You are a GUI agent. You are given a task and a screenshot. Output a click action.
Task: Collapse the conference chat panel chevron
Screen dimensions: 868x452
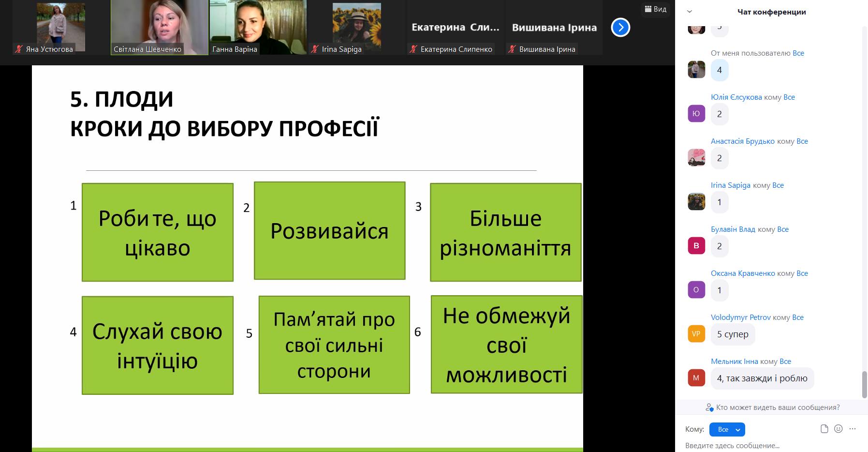(x=690, y=12)
